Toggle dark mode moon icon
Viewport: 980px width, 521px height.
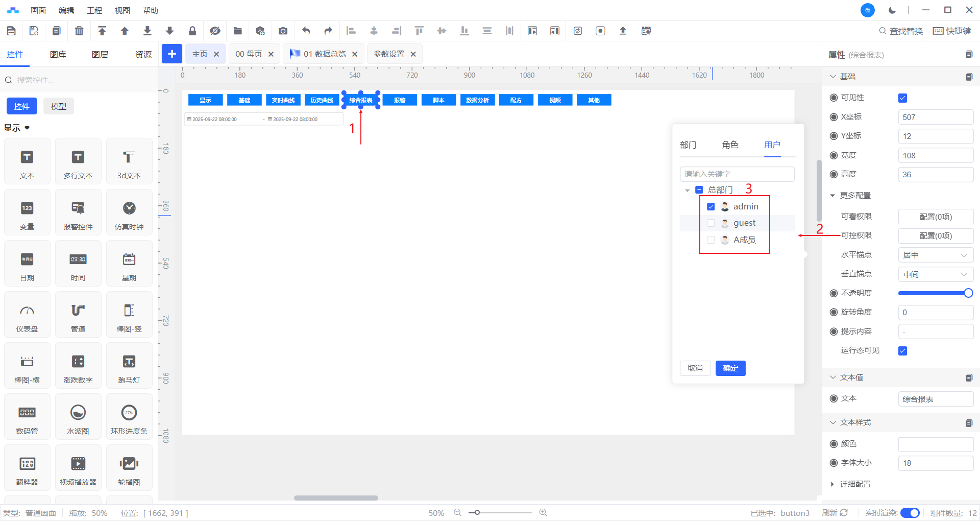(892, 10)
